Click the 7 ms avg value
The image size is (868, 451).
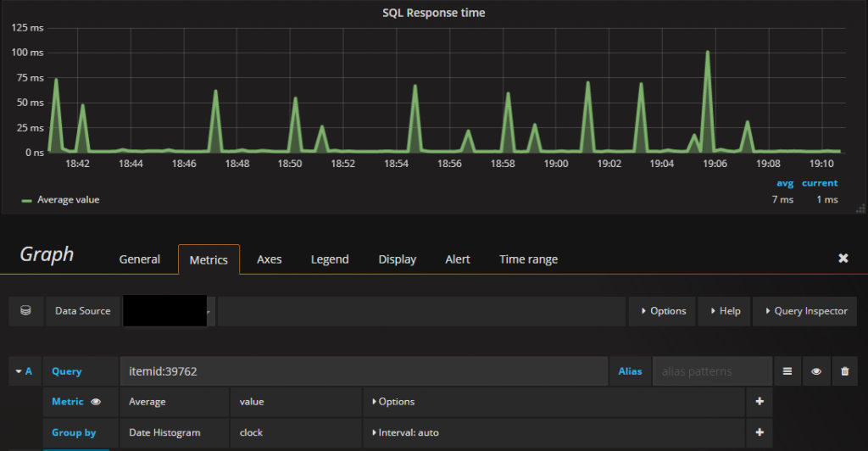click(782, 200)
